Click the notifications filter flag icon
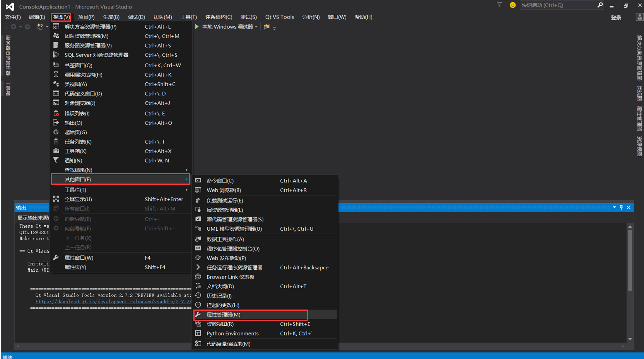644x359 pixels. (500, 5)
